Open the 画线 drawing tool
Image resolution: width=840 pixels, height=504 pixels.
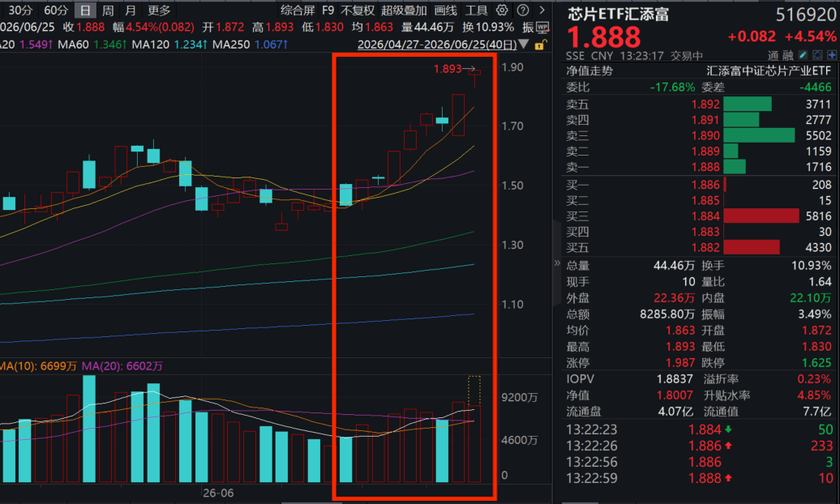coord(446,11)
